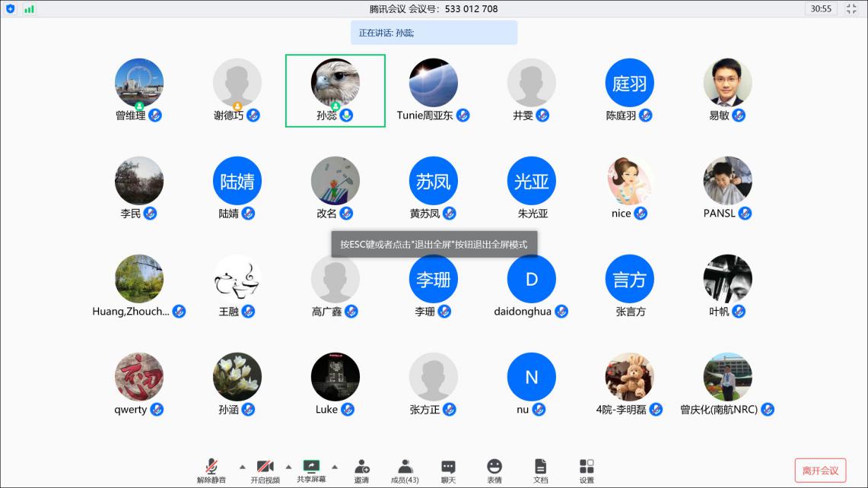Unmute microphone with 解除静音
The height and width of the screenshot is (488, 868).
tap(211, 467)
